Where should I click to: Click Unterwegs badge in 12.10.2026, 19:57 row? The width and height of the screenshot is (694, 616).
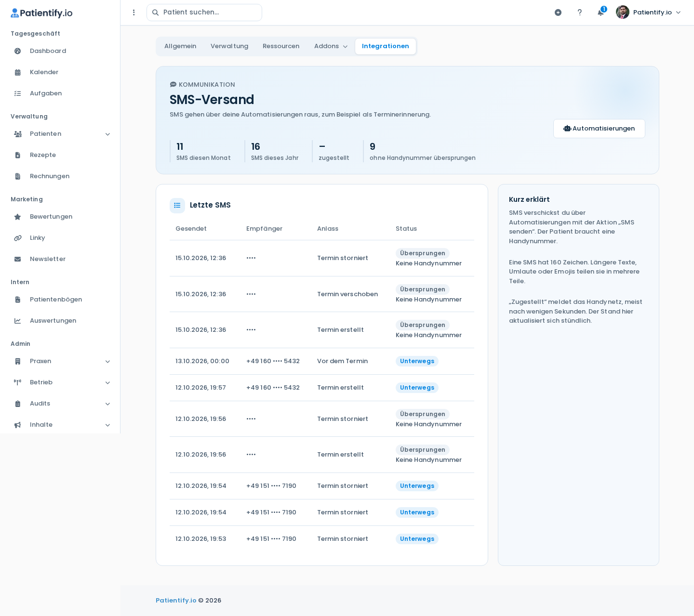417,388
